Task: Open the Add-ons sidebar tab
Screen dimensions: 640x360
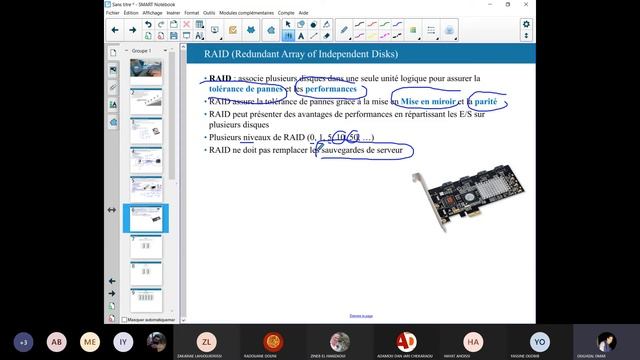Action: 113,122
